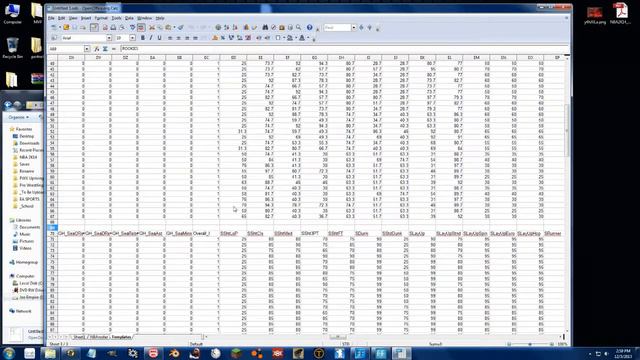
Task: Select Downloads in Explorer favorites
Action: [x=29, y=143]
